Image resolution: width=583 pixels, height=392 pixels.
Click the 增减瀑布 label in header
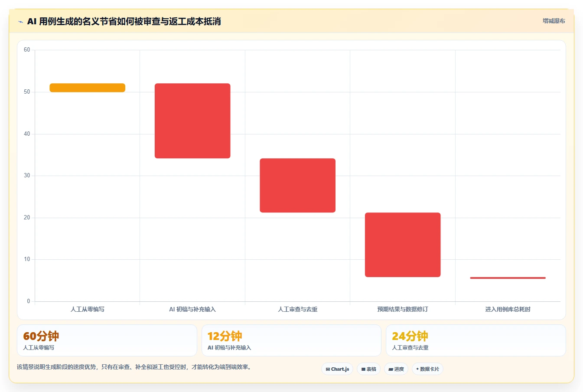[554, 21]
